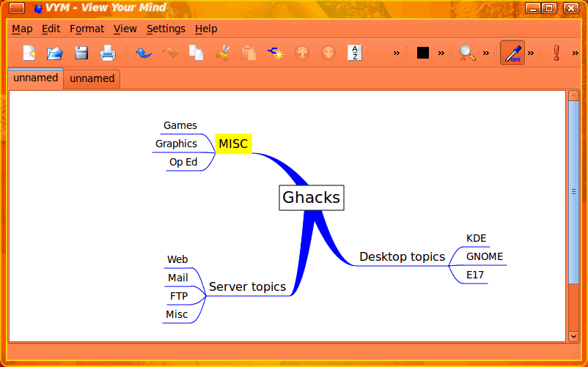588x367 pixels.
Task: Click the vertical scrollbar down arrow
Action: [573, 336]
